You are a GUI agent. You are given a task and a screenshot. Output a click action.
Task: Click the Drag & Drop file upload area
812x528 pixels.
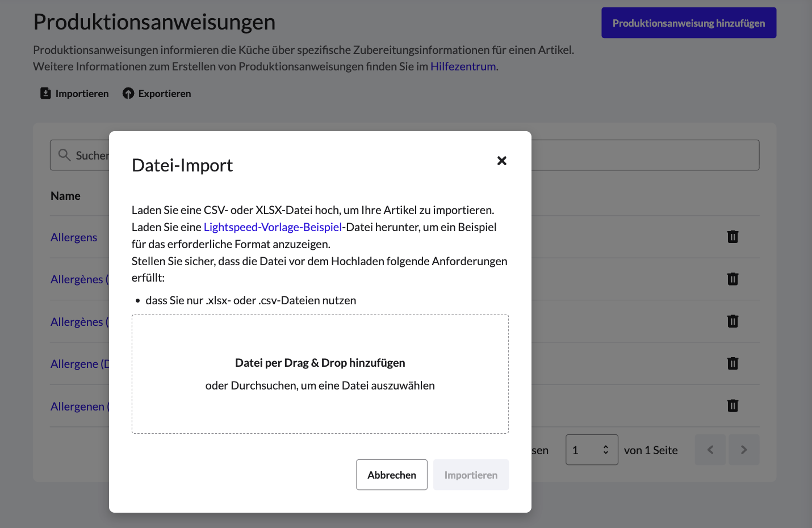point(320,374)
